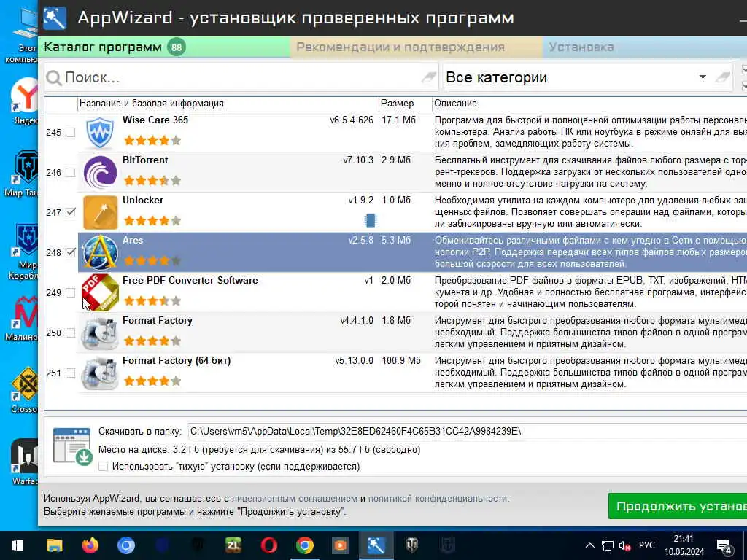Open Рекомендации и подтверждения tab
Screen dimensions: 747x560
416,47
